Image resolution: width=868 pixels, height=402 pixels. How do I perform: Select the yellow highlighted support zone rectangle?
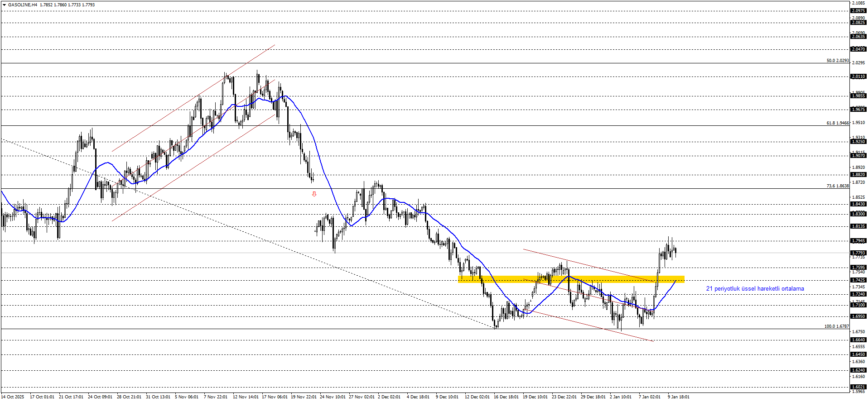[x=571, y=279]
